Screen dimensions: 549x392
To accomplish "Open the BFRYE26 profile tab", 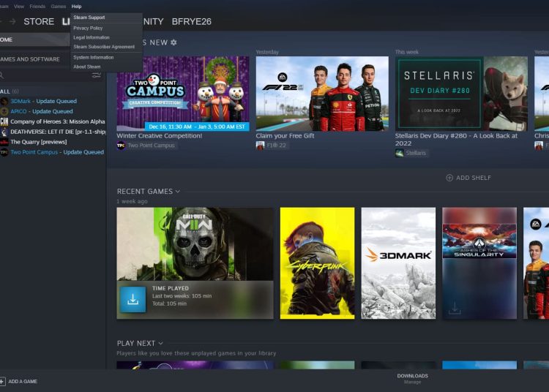I will coord(192,22).
